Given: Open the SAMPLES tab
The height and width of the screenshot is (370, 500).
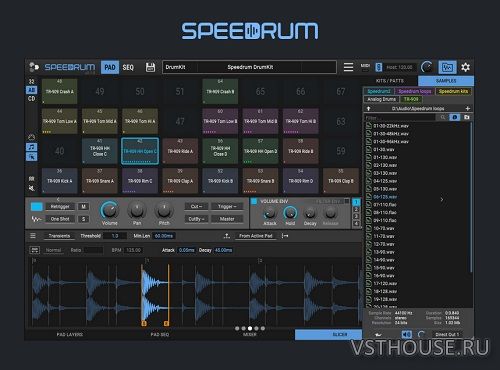Looking at the screenshot, I should [x=446, y=81].
